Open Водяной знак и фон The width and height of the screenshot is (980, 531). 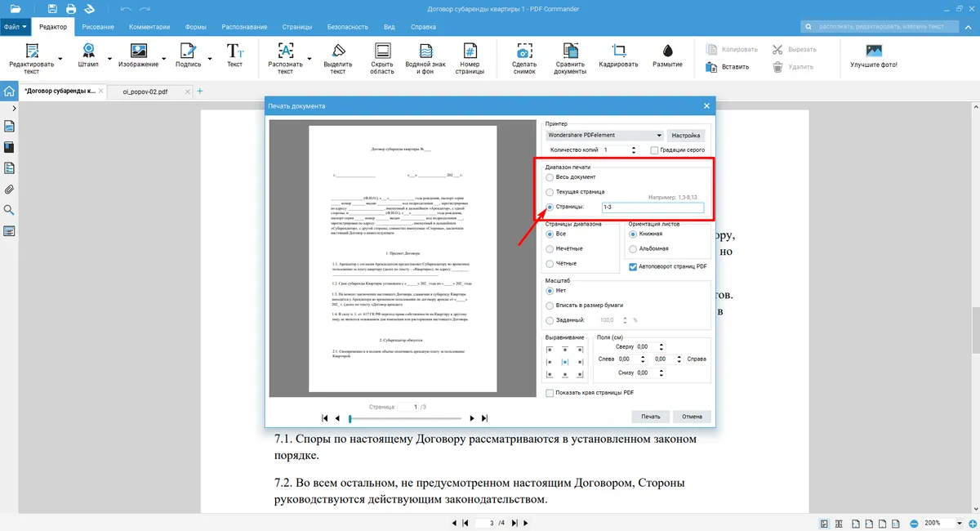[425, 57]
